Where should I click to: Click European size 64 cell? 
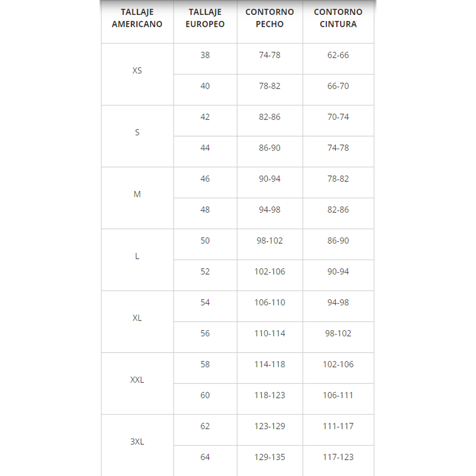point(205,457)
